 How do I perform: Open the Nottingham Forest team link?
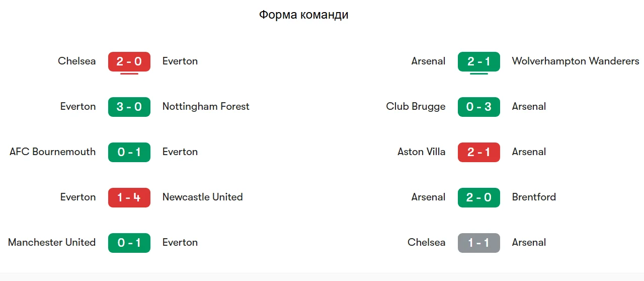click(206, 107)
